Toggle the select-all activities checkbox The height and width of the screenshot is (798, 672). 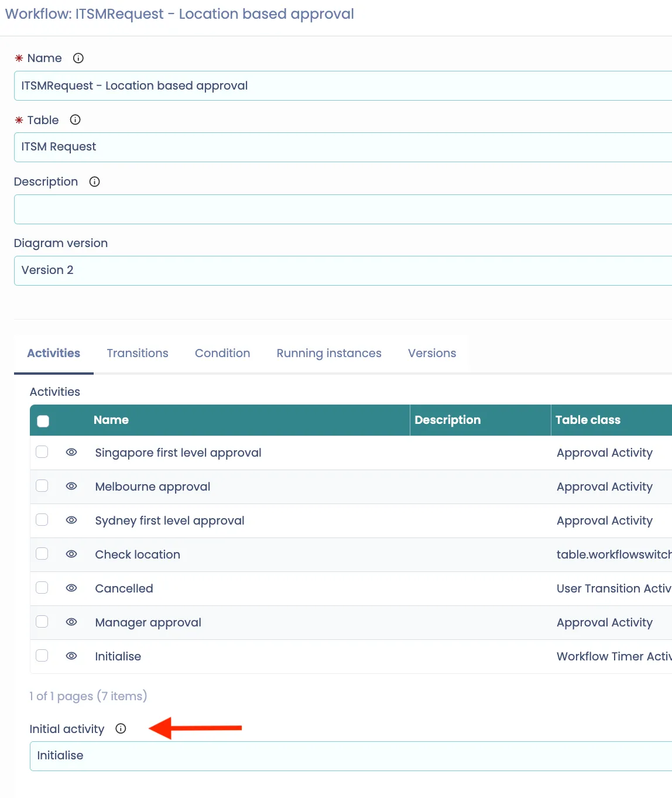43,421
